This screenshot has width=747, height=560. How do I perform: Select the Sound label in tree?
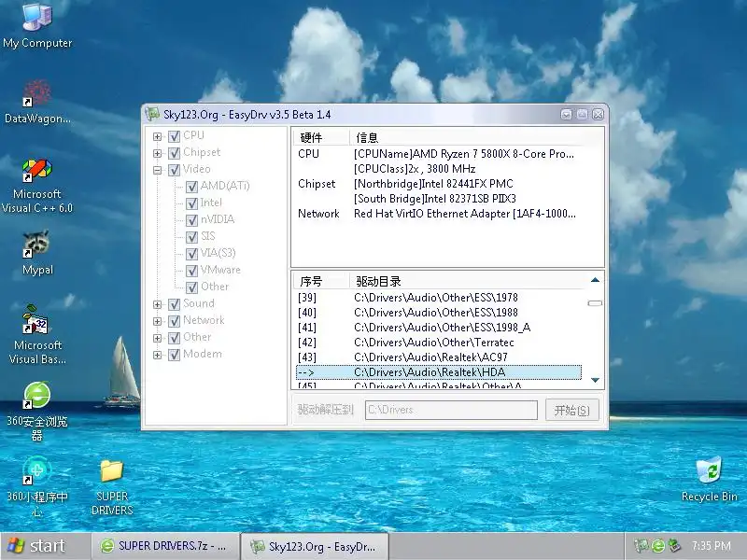[x=199, y=303]
